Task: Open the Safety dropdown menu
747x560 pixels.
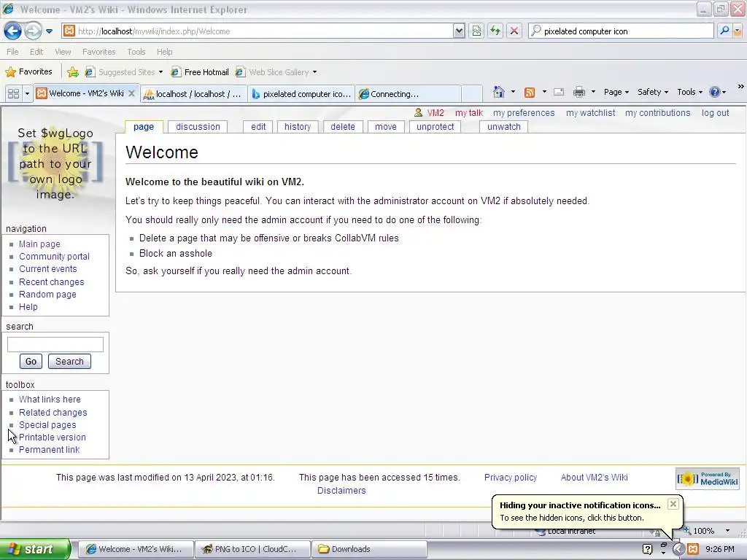Action: [x=653, y=92]
